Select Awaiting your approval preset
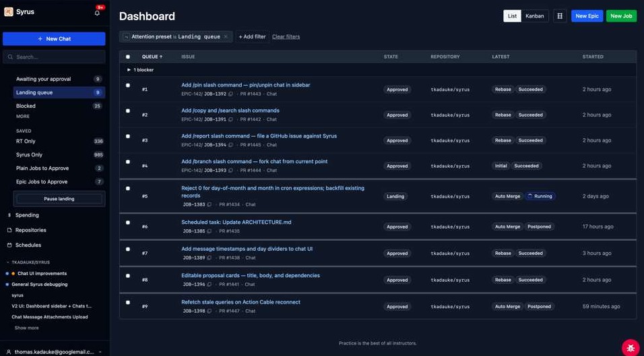The height and width of the screenshot is (356, 644). click(x=59, y=79)
